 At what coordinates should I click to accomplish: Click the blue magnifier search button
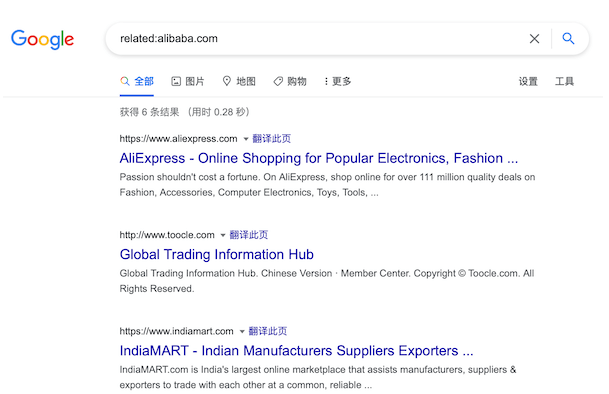[x=568, y=38]
